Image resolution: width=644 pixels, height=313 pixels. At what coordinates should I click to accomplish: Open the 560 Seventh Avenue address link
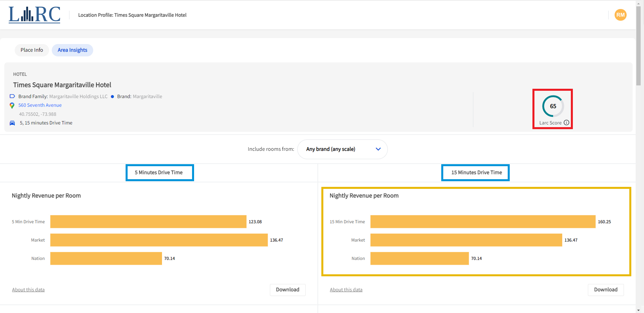coord(40,105)
